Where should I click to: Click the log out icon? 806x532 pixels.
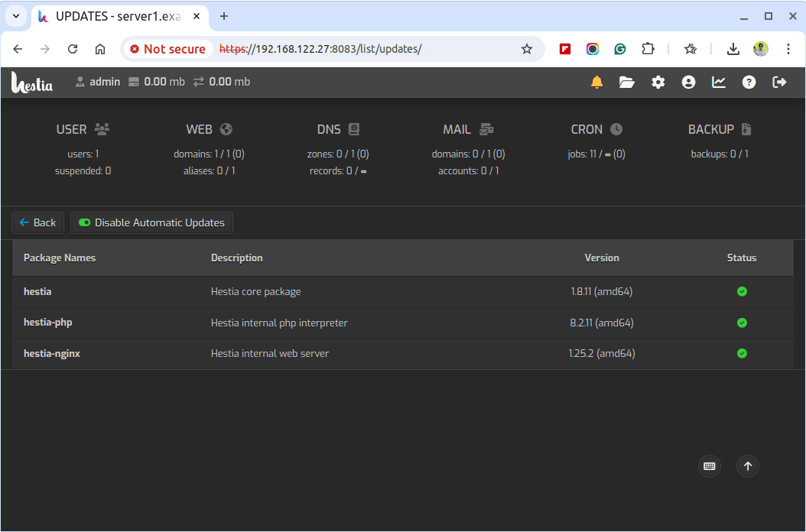(x=780, y=83)
